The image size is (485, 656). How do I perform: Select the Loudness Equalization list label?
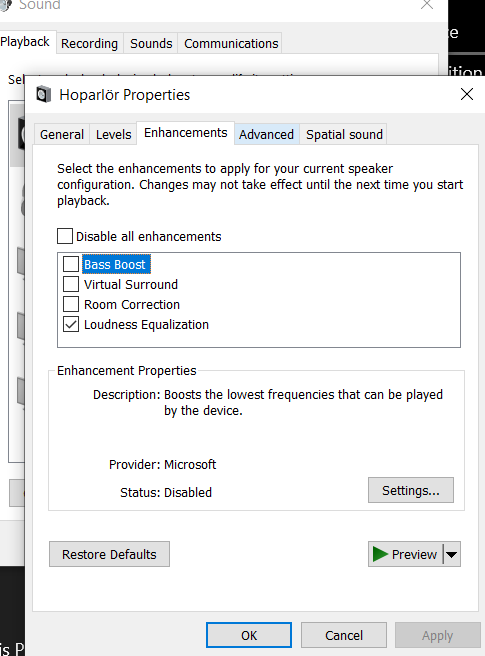click(x=146, y=325)
